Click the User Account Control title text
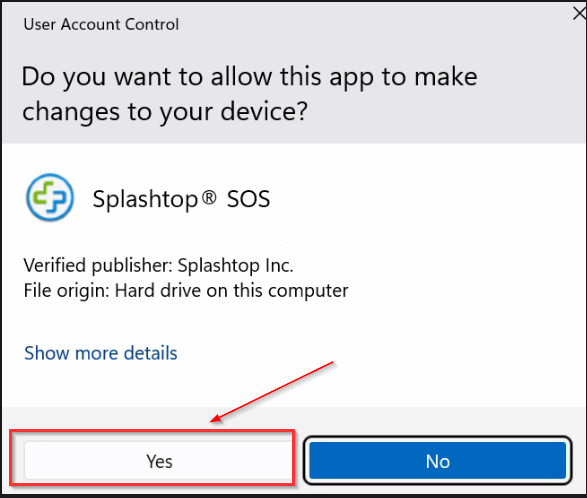The height and width of the screenshot is (498, 587). pos(101,25)
